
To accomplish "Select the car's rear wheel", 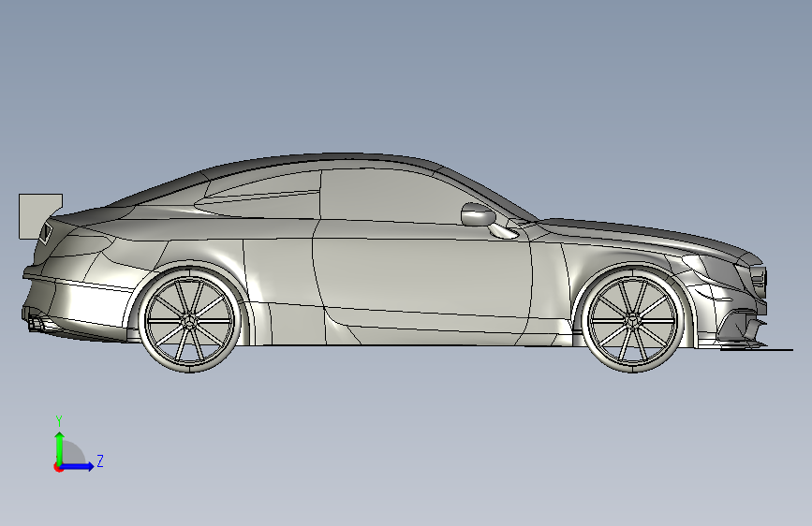I will click(x=189, y=320).
